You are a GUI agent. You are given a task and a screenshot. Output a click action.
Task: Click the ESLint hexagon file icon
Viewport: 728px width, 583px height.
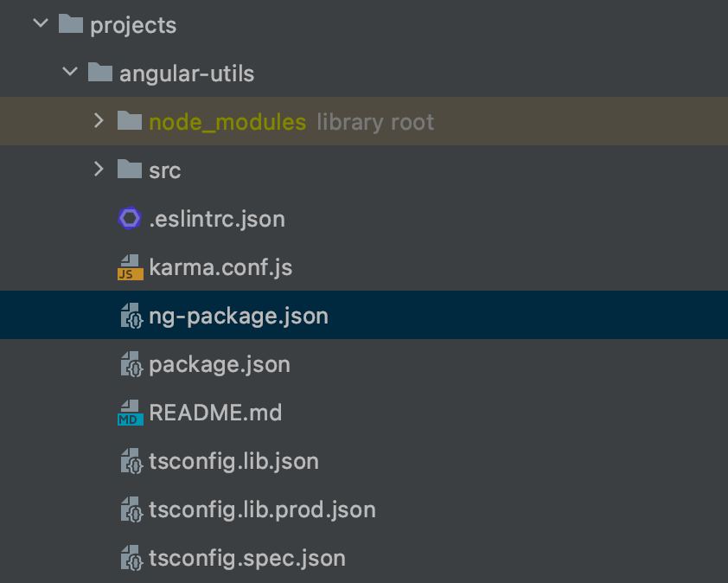pos(130,218)
